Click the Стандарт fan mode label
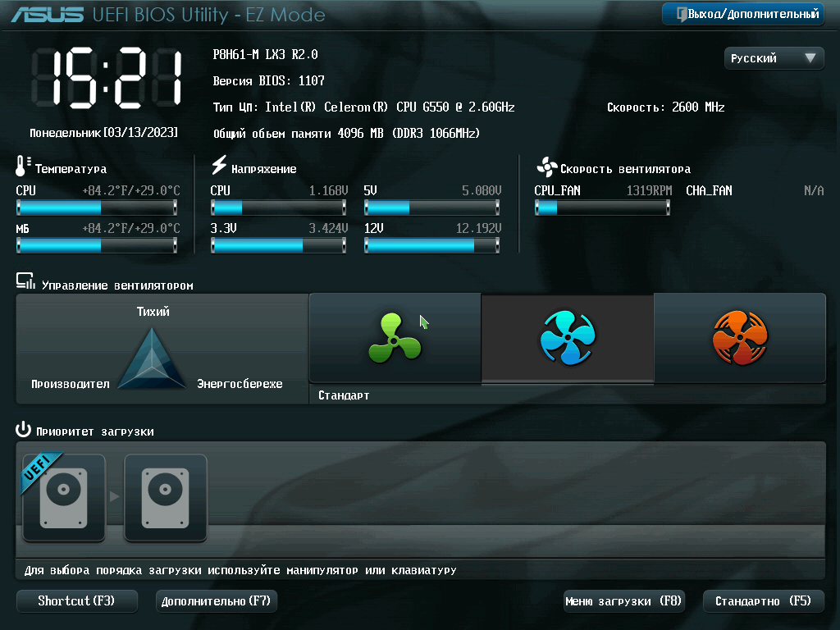 tap(344, 395)
